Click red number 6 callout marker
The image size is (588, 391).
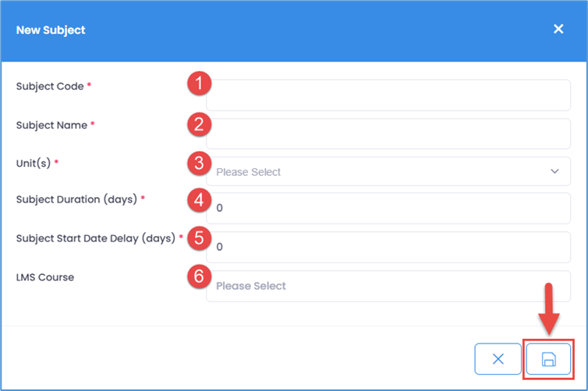(200, 276)
